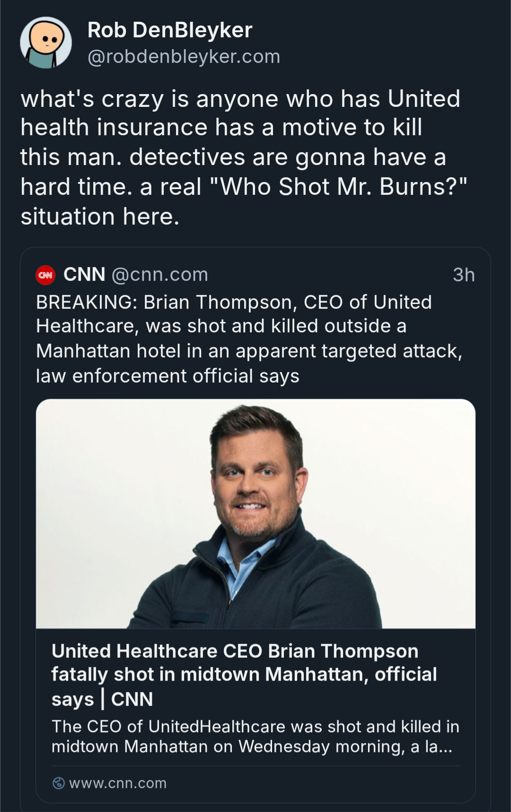Open the www.cnn.com source link
The height and width of the screenshot is (812, 511).
[x=118, y=783]
